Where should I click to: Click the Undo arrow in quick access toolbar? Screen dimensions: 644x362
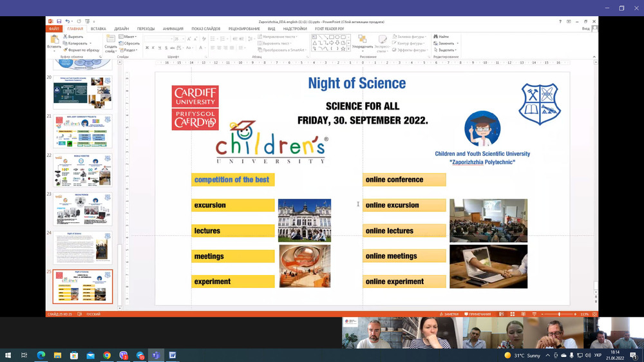tap(68, 21)
